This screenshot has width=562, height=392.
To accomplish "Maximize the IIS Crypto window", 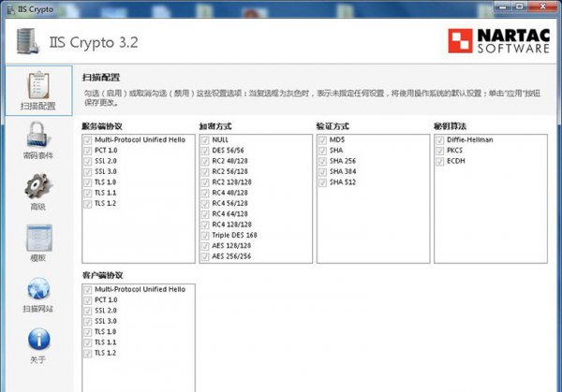I will coord(521,7).
